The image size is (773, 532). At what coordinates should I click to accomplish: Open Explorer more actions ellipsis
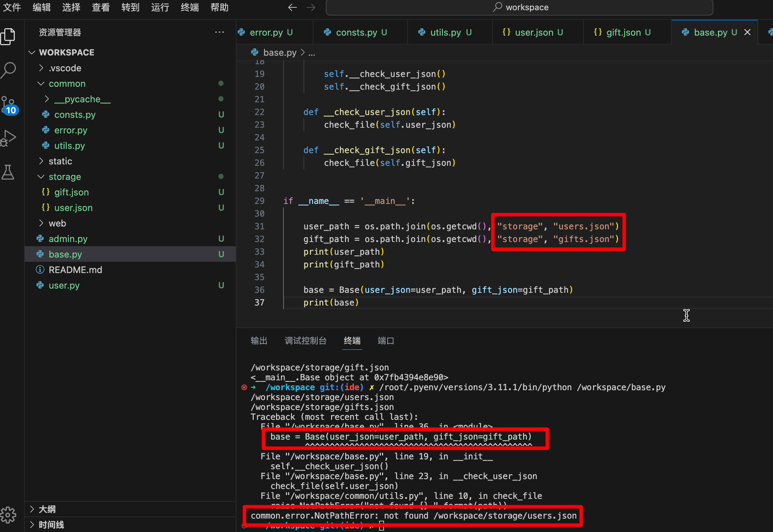click(x=219, y=32)
